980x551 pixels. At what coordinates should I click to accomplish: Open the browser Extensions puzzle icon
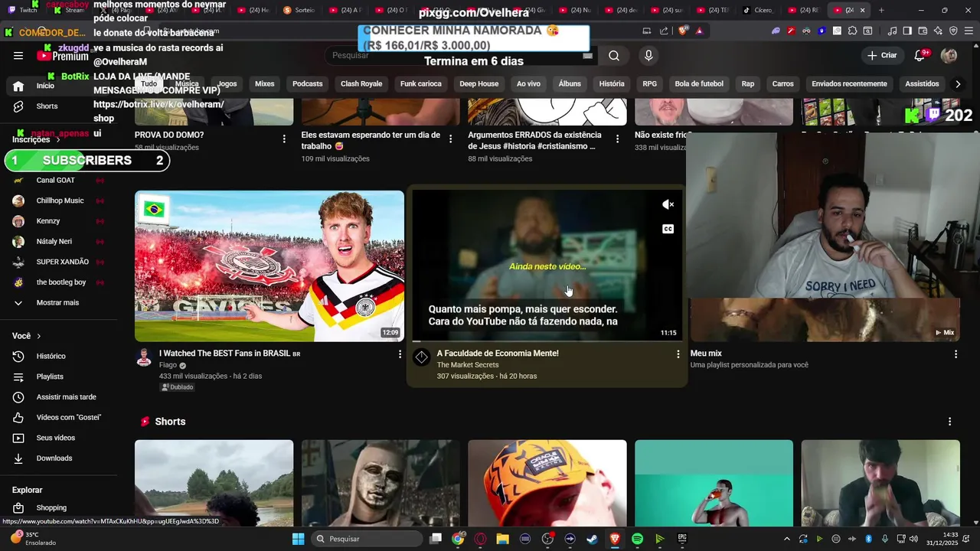[852, 31]
